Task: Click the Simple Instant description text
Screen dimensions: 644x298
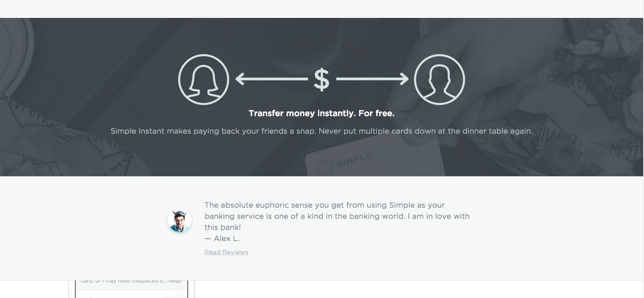Action: [322, 131]
